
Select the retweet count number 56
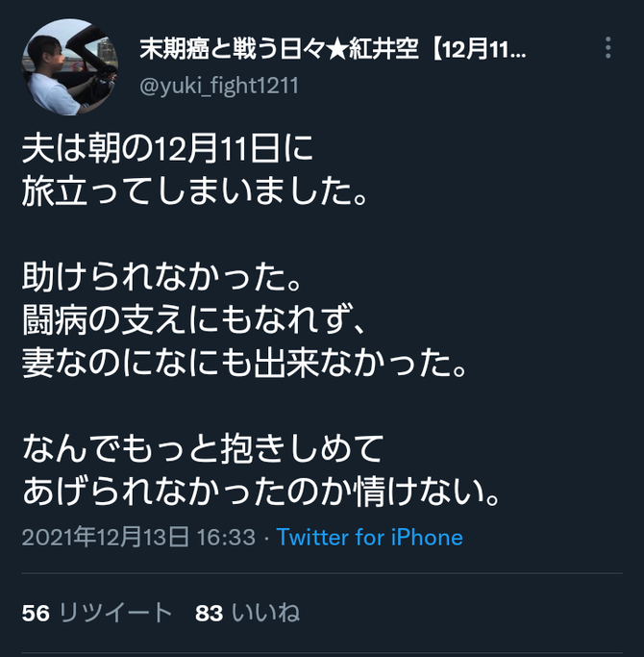click(36, 614)
